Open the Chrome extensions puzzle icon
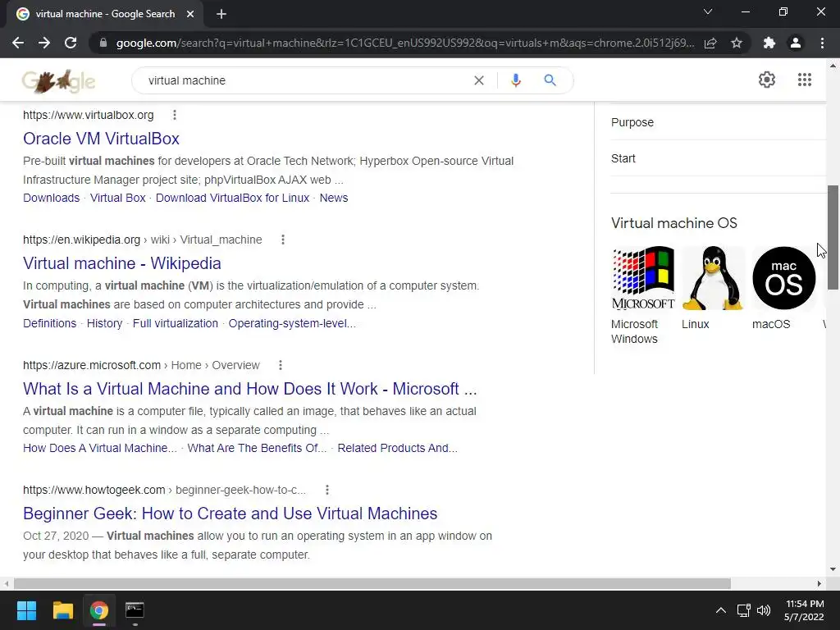Viewport: 840px width, 630px height. click(x=769, y=43)
